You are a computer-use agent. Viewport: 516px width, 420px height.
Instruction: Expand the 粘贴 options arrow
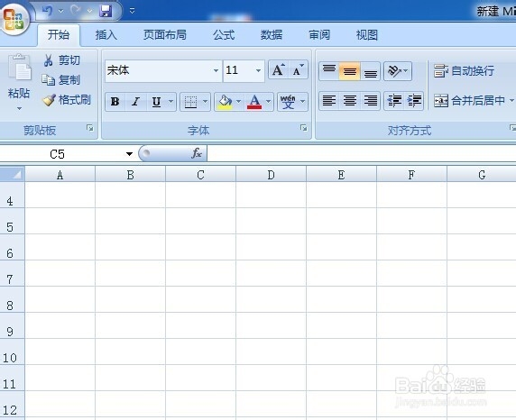20,108
